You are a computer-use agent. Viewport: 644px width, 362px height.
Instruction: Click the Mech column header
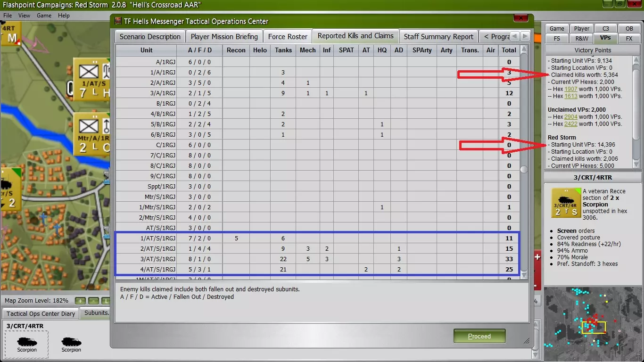coord(308,50)
